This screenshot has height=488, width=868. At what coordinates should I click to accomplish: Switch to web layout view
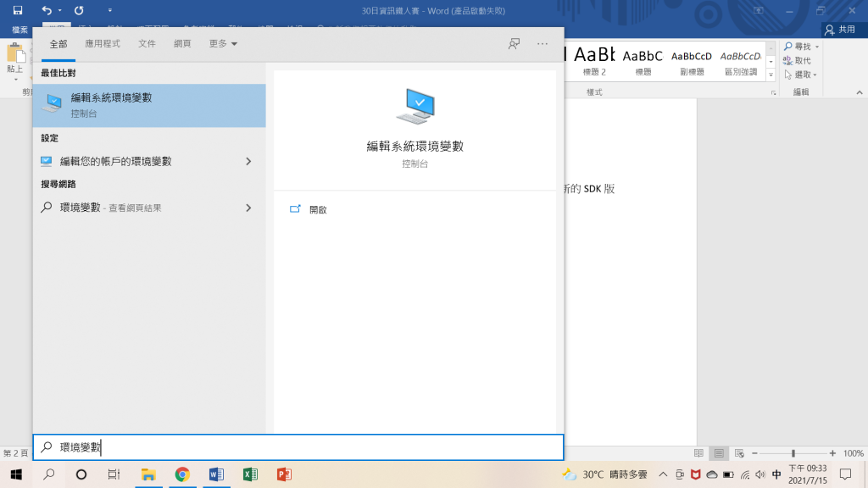[739, 453]
